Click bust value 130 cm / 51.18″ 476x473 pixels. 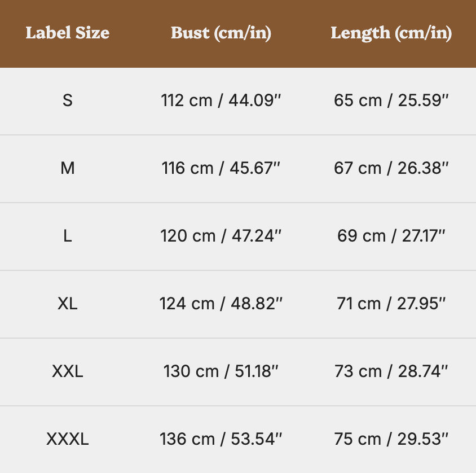point(221,371)
